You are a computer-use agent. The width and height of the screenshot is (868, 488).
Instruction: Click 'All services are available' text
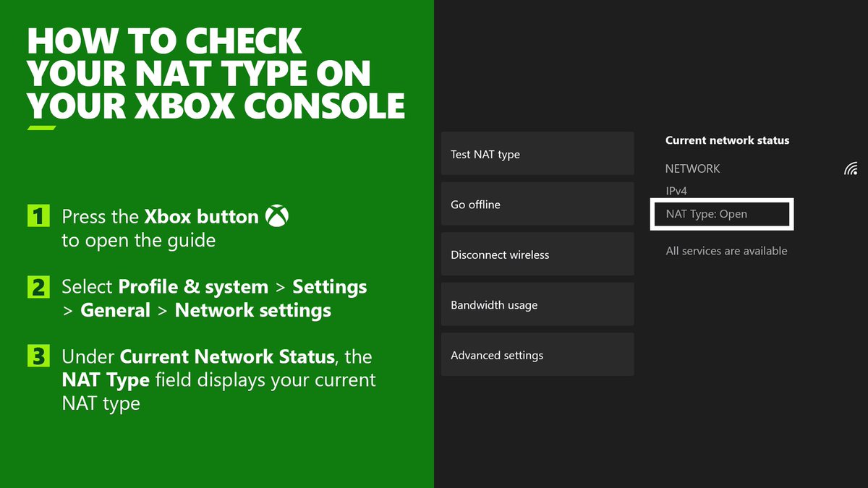(726, 251)
